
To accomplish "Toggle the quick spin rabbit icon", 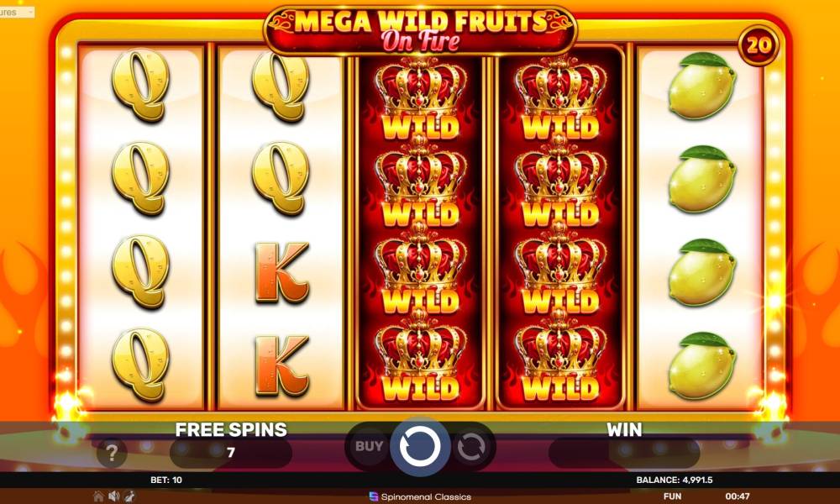I will pos(129,496).
